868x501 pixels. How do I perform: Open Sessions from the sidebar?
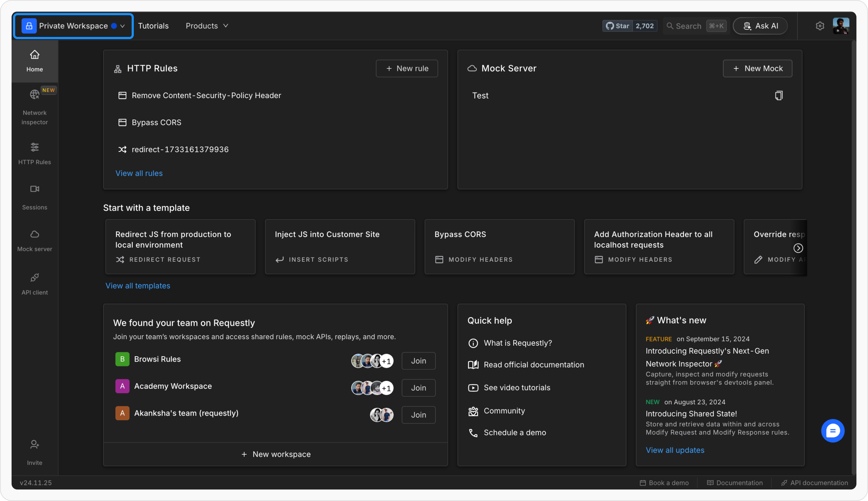[x=34, y=189]
